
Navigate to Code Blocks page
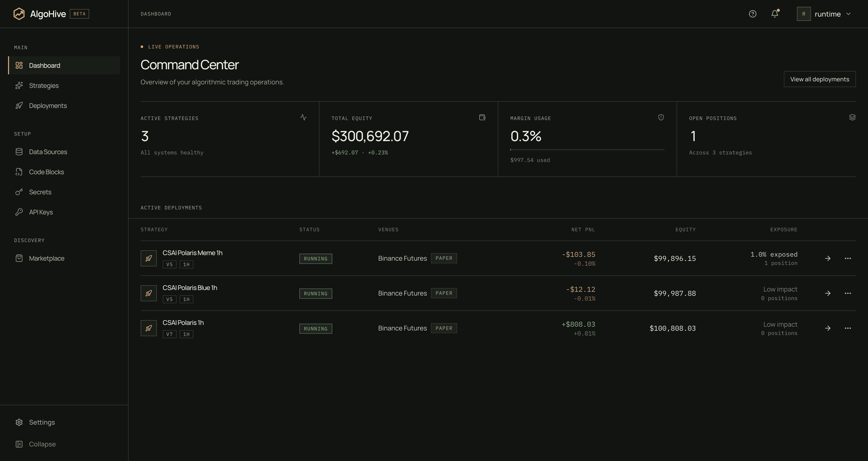(64, 172)
